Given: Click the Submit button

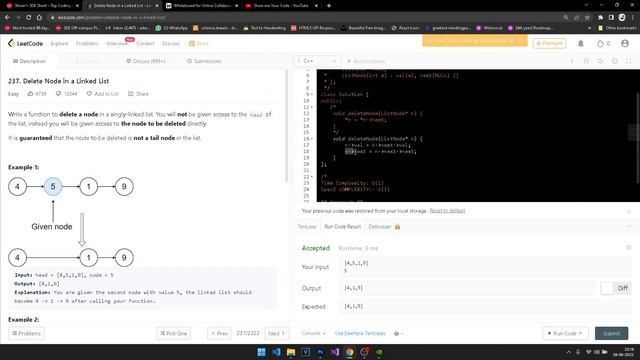Looking at the screenshot, I should [x=611, y=333].
